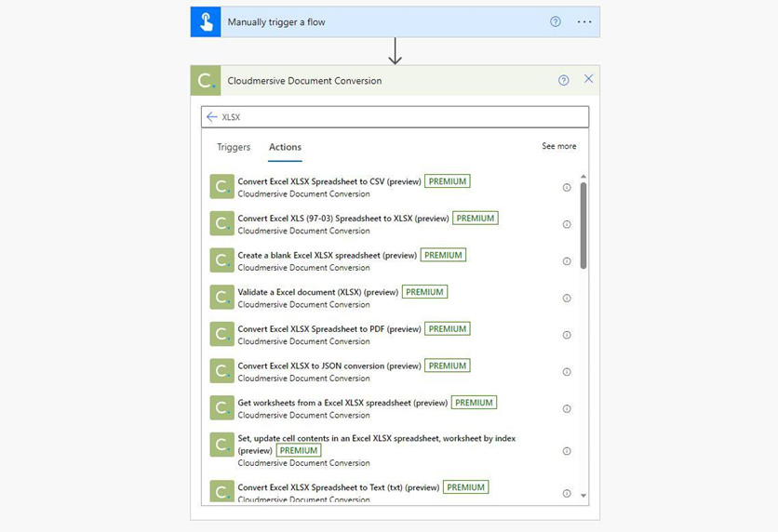The width and height of the screenshot is (778, 532).
Task: Click the connector icon beside XLSX to JSON conversion
Action: tap(221, 371)
